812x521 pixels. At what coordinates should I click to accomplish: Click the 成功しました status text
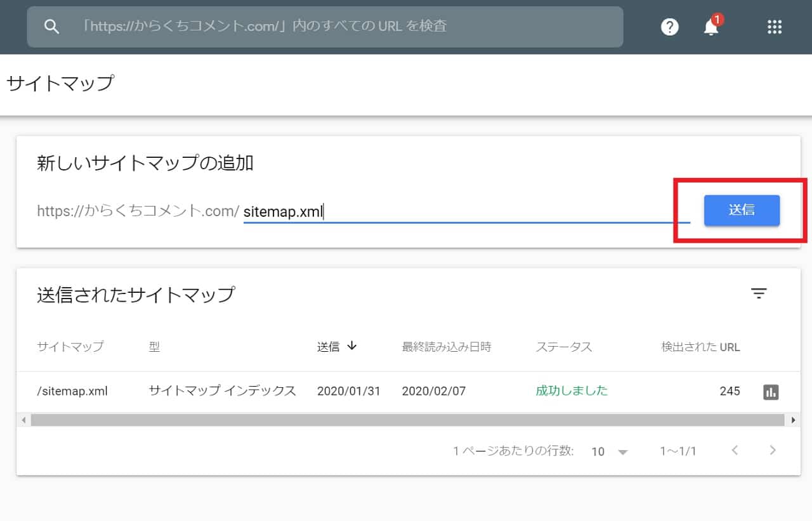tap(572, 390)
